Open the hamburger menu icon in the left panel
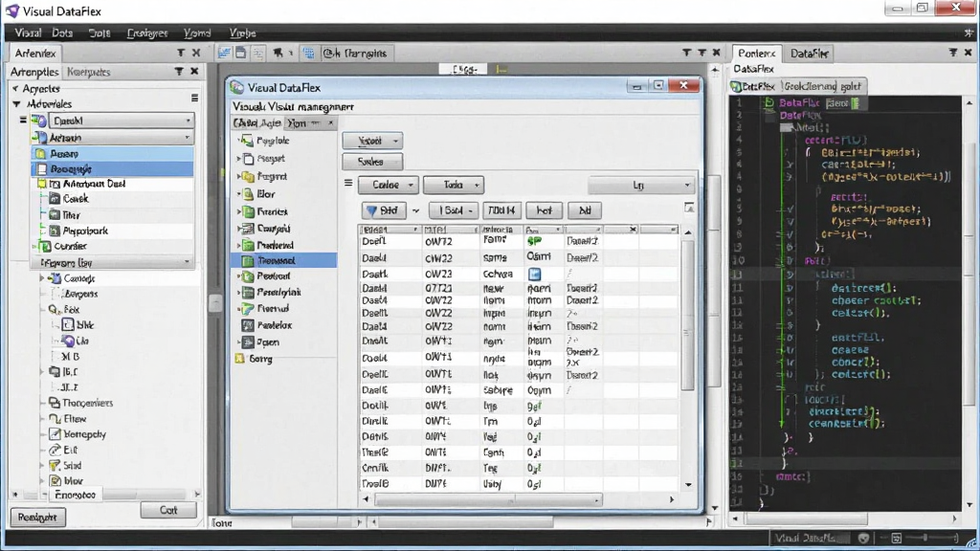This screenshot has height=551, width=980. [194, 99]
